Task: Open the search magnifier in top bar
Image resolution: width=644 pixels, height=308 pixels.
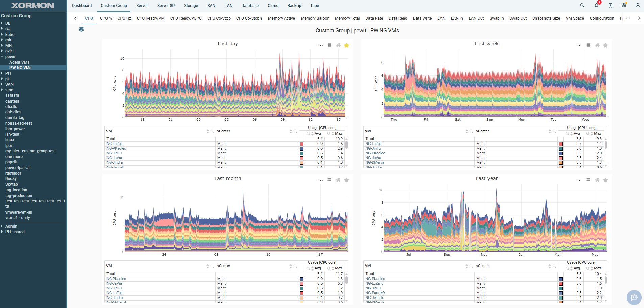Action: coord(582,5)
